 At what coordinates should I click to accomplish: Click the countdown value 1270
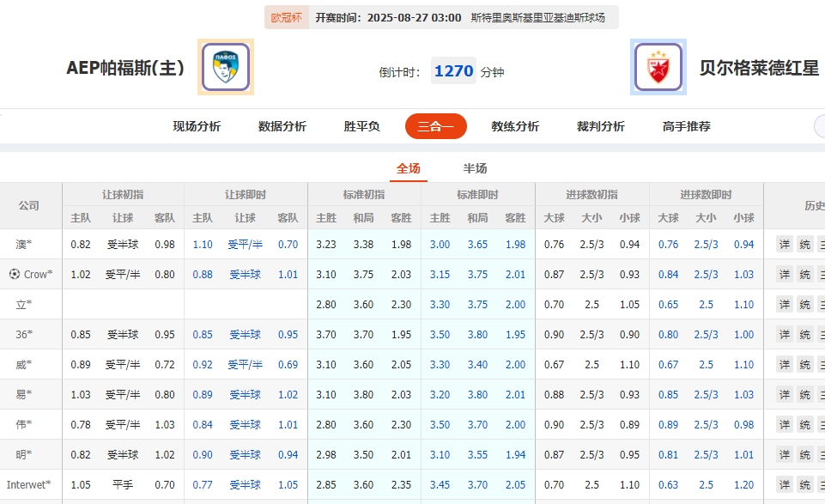click(453, 71)
